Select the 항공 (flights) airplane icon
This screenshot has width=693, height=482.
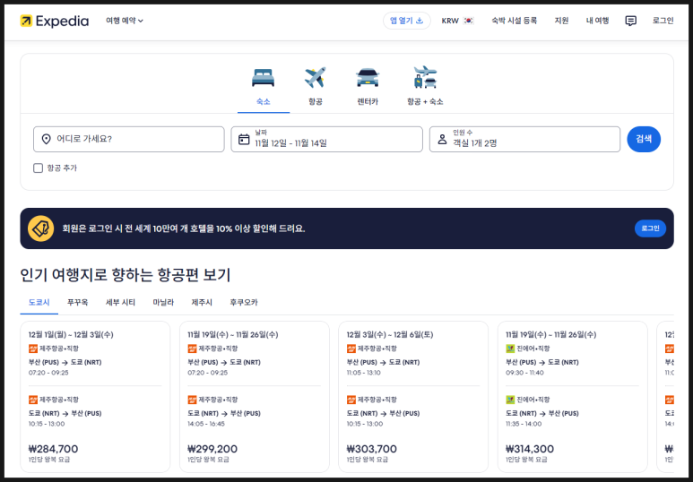pyautogui.click(x=315, y=78)
